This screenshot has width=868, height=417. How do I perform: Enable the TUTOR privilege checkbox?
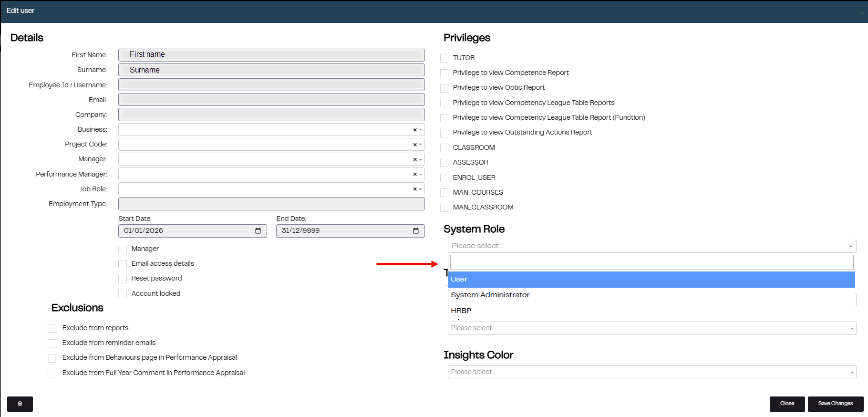tap(444, 58)
